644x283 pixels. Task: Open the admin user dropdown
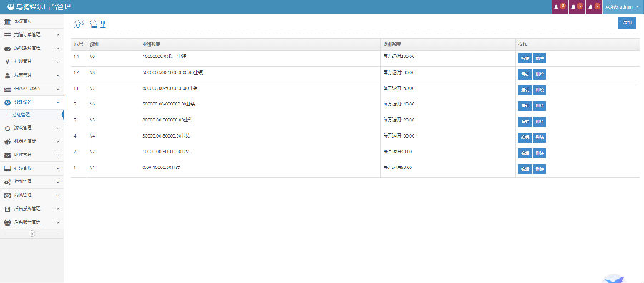(x=623, y=7)
